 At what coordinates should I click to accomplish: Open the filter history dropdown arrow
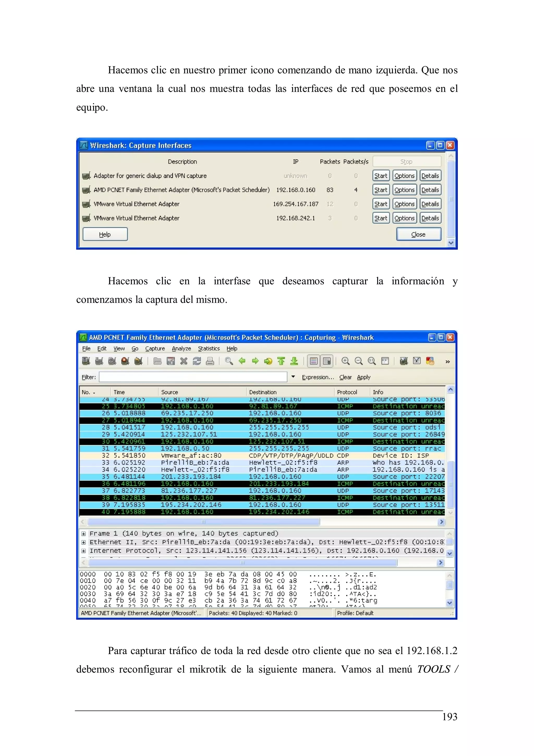click(x=293, y=377)
